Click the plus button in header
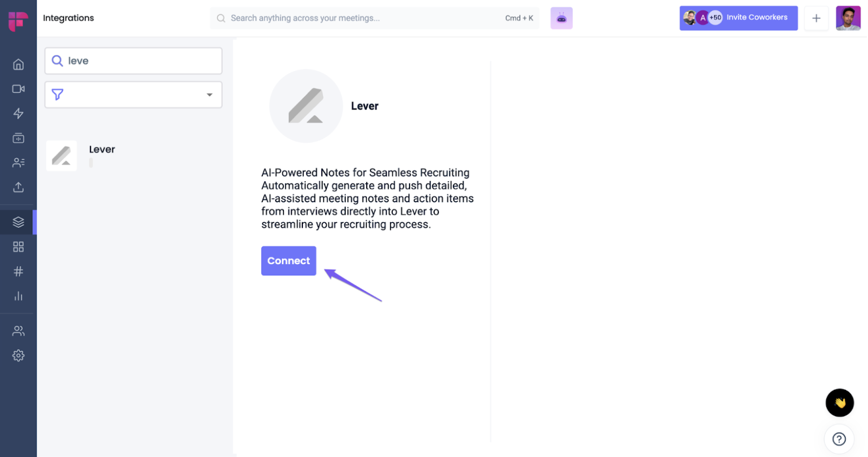The height and width of the screenshot is (457, 868). point(816,18)
